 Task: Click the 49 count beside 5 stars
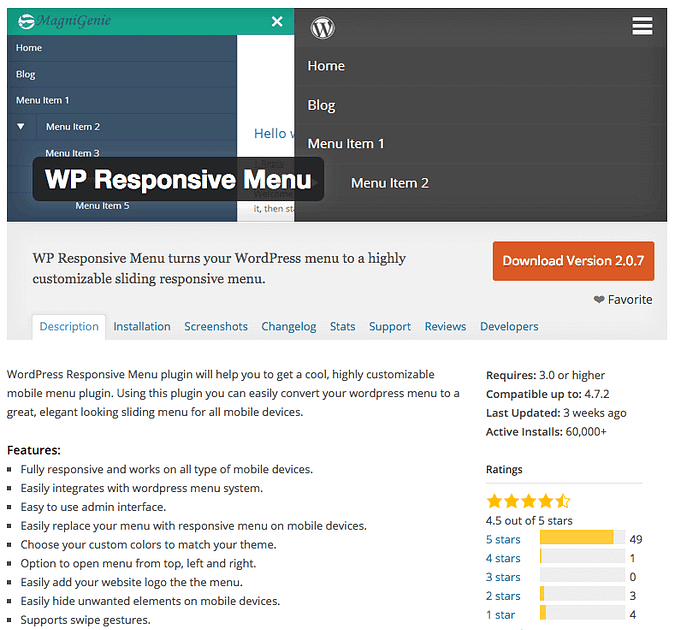point(636,539)
